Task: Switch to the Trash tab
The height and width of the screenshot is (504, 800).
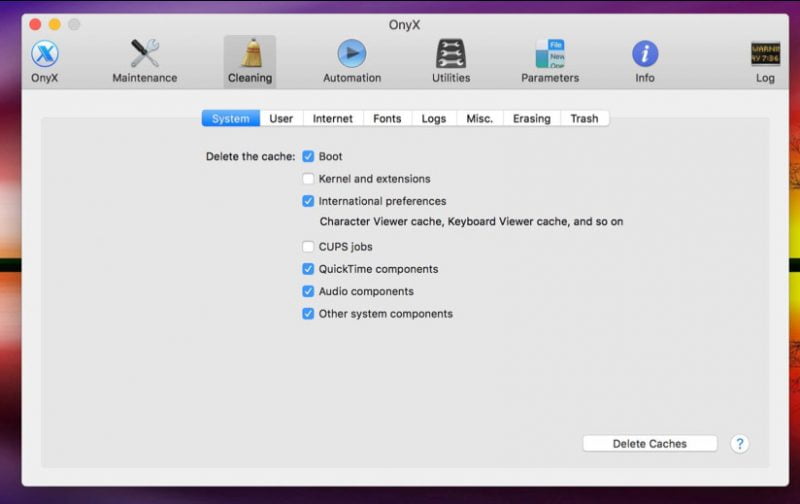Action: 584,118
